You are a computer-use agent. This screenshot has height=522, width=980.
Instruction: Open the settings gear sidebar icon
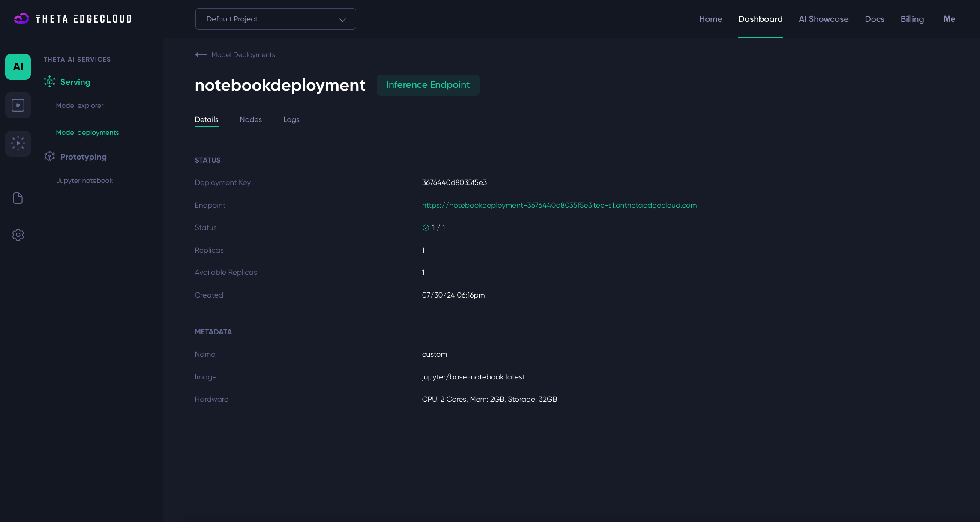click(18, 235)
